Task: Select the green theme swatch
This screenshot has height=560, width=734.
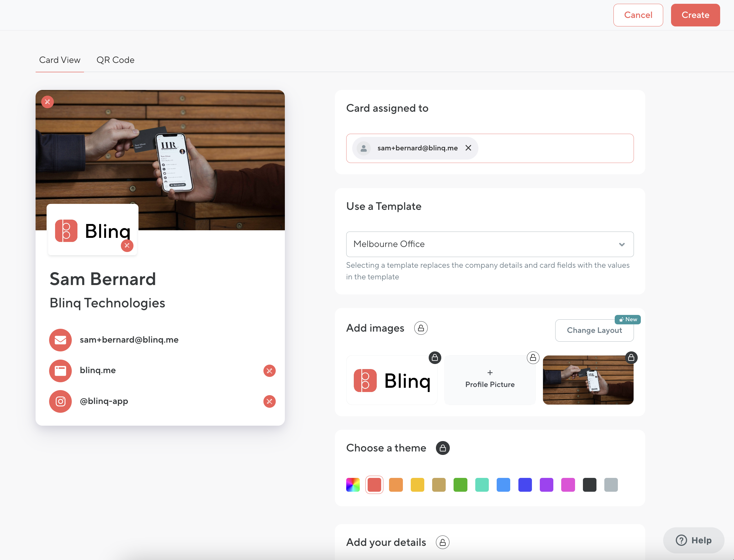Action: pyautogui.click(x=460, y=485)
